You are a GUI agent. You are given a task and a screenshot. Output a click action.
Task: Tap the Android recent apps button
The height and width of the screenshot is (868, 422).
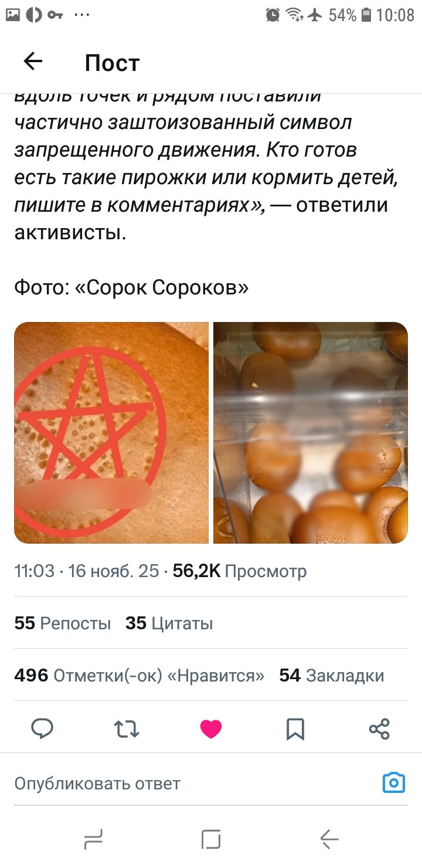pyautogui.click(x=93, y=839)
